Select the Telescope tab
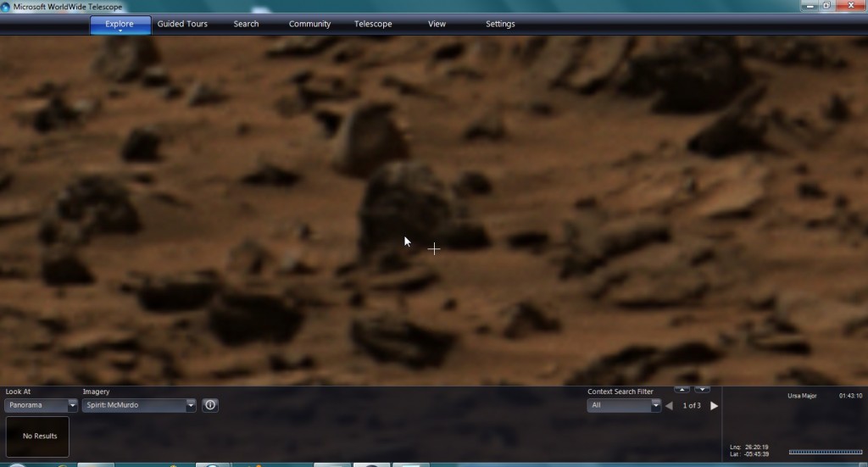Image resolution: width=868 pixels, height=467 pixels. point(373,24)
